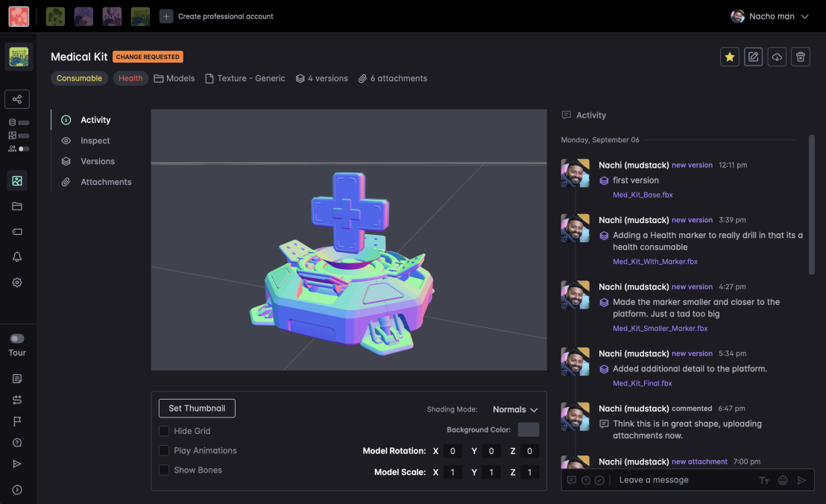Enable the Hide Grid checkbox
This screenshot has height=504, width=826.
(x=164, y=431)
